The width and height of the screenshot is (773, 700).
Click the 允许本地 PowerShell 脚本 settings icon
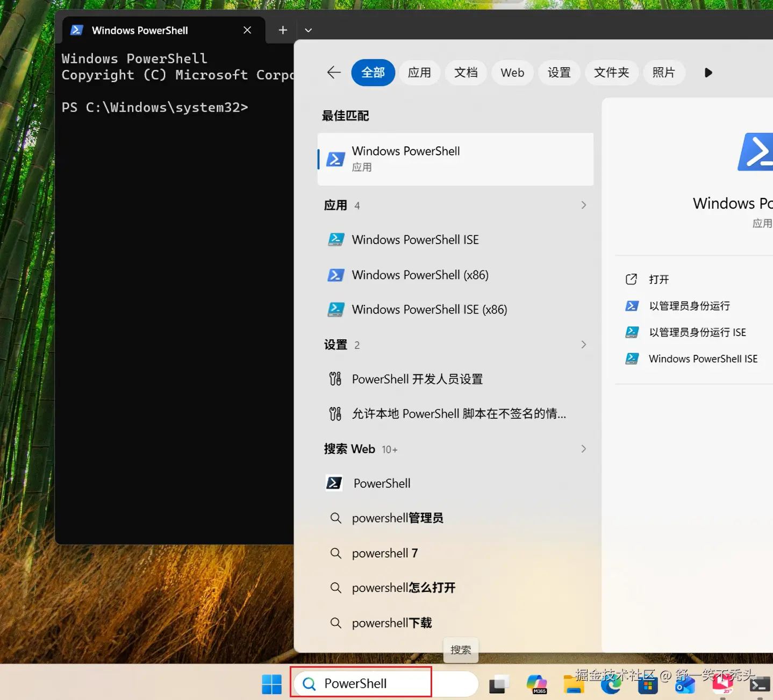pos(335,414)
